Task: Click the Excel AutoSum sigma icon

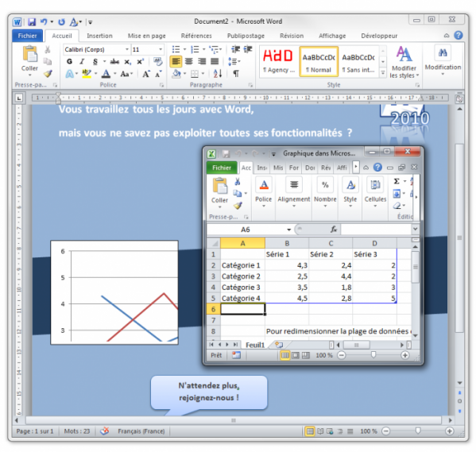Action: 397,181
